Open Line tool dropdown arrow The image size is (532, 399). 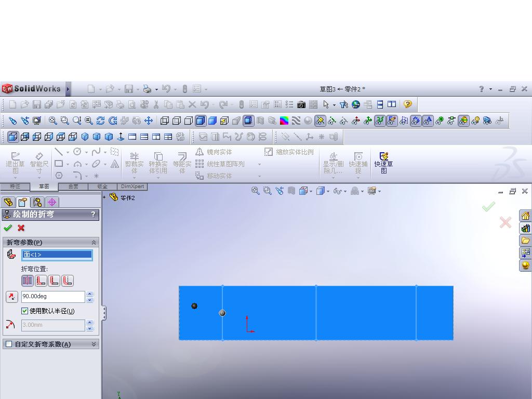click(68, 152)
